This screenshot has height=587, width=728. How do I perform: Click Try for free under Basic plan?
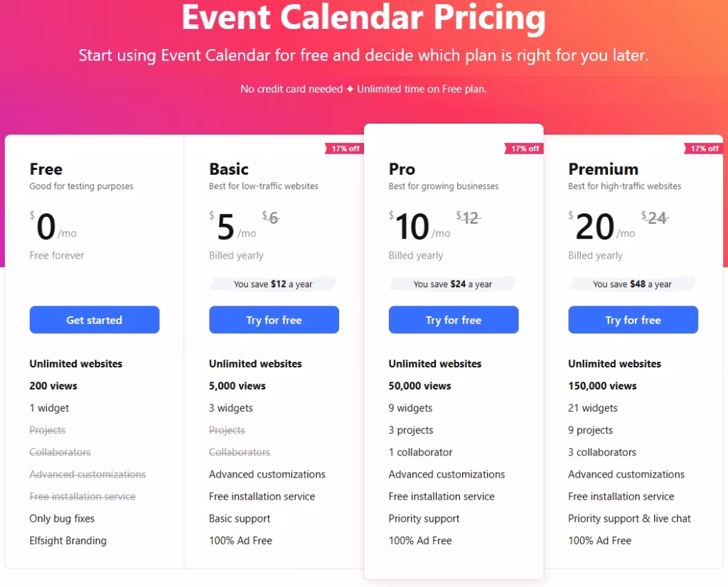[274, 320]
